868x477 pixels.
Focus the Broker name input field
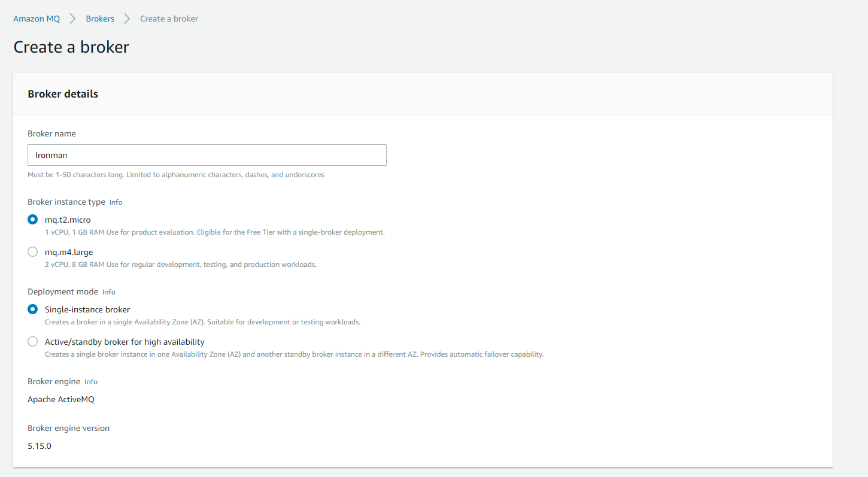point(207,155)
